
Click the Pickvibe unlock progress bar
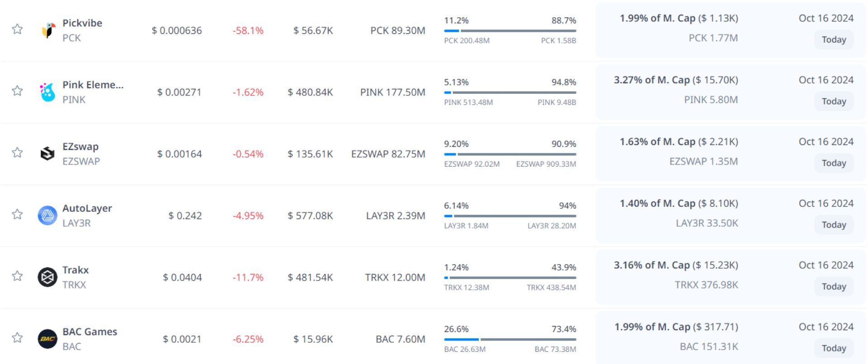coord(510,31)
